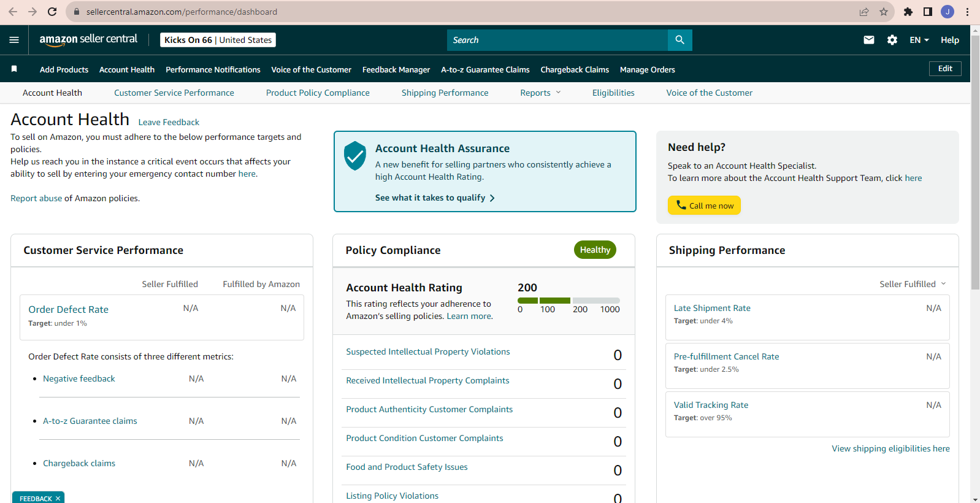Click the bookmark flag icon
This screenshot has width=980, height=503.
pos(14,69)
